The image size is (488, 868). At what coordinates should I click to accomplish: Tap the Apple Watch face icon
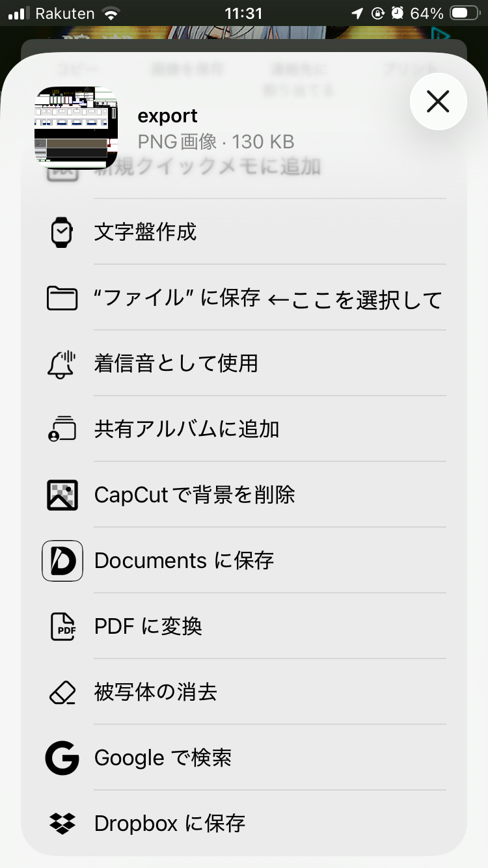(x=62, y=232)
